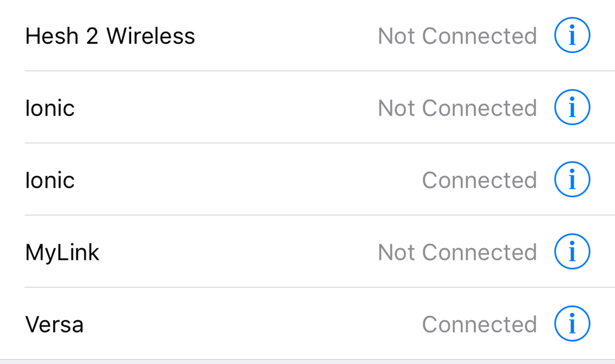
Task: Show details for MyLink via info icon
Action: [x=572, y=252]
